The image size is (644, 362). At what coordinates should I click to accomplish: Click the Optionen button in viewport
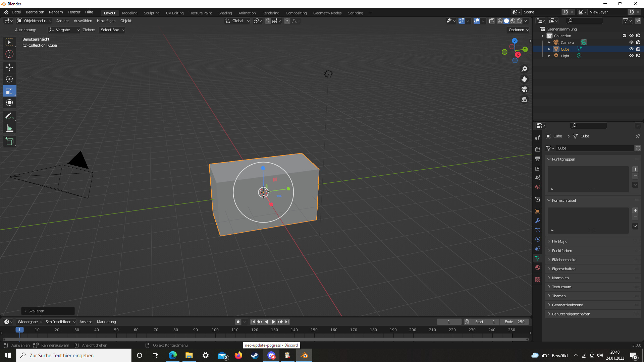pos(518,30)
